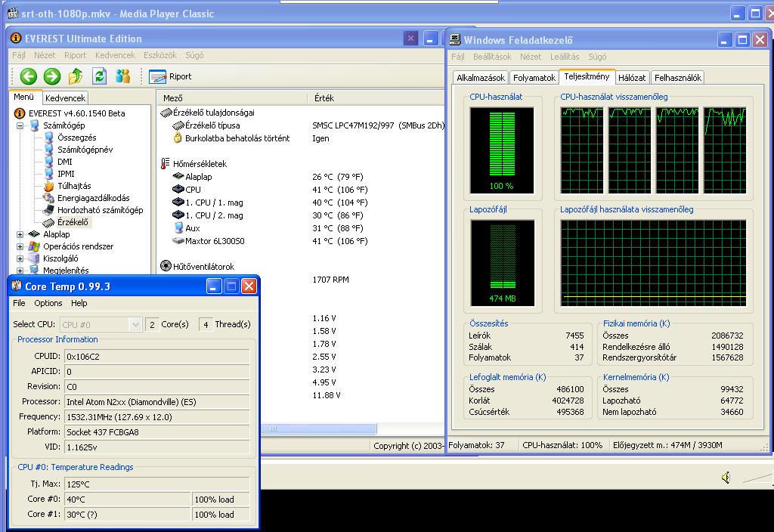Click the Burkolatba behatolás történt row

[x=302, y=139]
